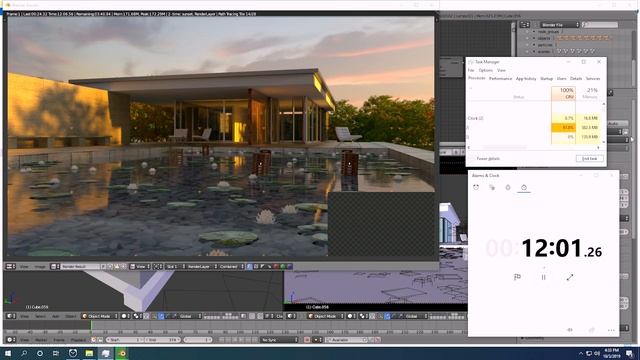640x360 pixels.
Task: Show color and alpha channels in image editor
Action: (x=249, y=267)
